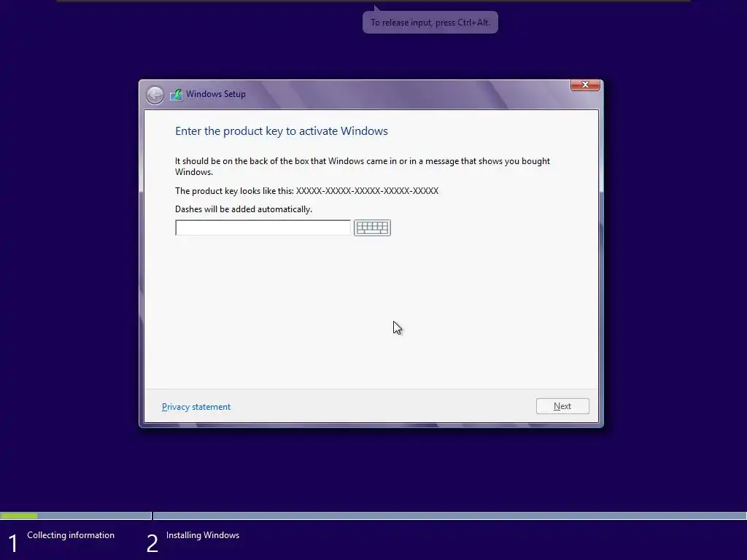The height and width of the screenshot is (560, 747).
Task: Click the 'To release input' tooltip
Action: pyautogui.click(x=430, y=23)
